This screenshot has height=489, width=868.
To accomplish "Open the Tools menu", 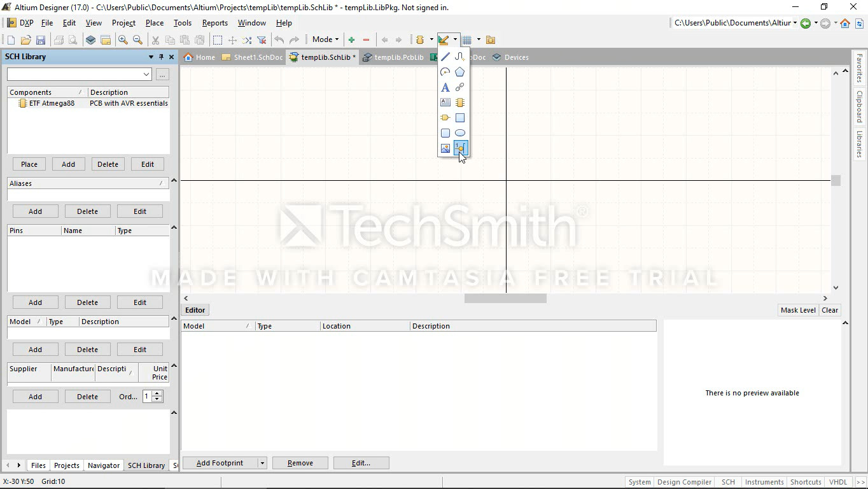I will (182, 23).
